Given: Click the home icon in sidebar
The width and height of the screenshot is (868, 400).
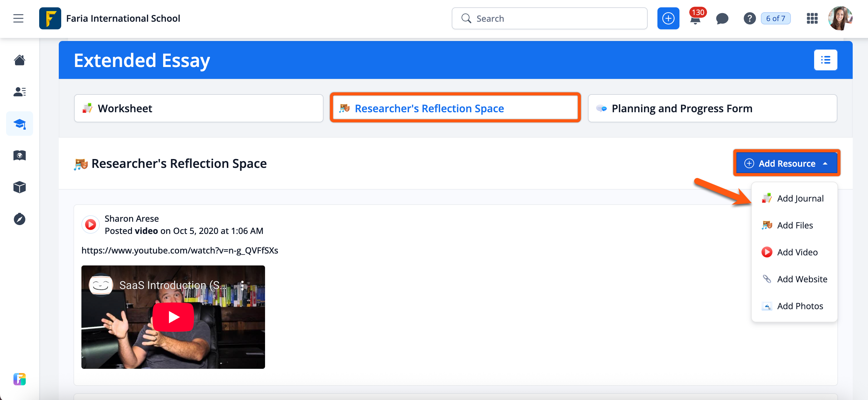Looking at the screenshot, I should 20,60.
